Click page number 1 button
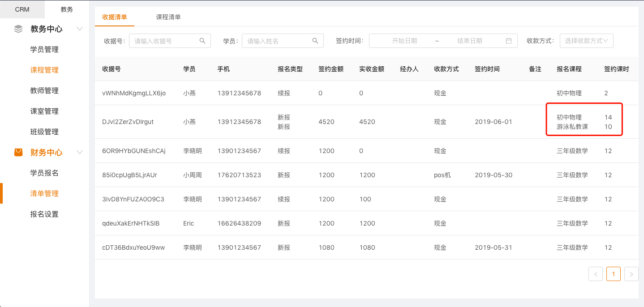The width and height of the screenshot is (644, 307). 613,274
